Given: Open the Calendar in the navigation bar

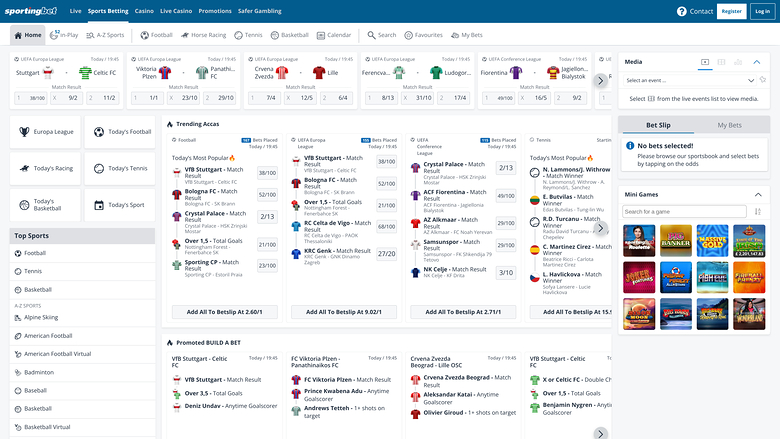Looking at the screenshot, I should (x=334, y=35).
